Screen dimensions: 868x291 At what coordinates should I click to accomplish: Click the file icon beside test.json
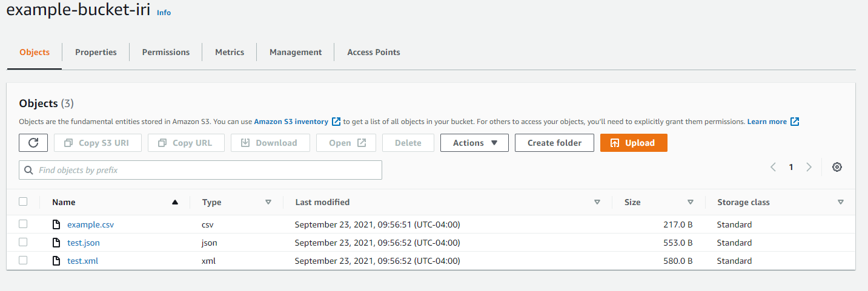(56, 243)
